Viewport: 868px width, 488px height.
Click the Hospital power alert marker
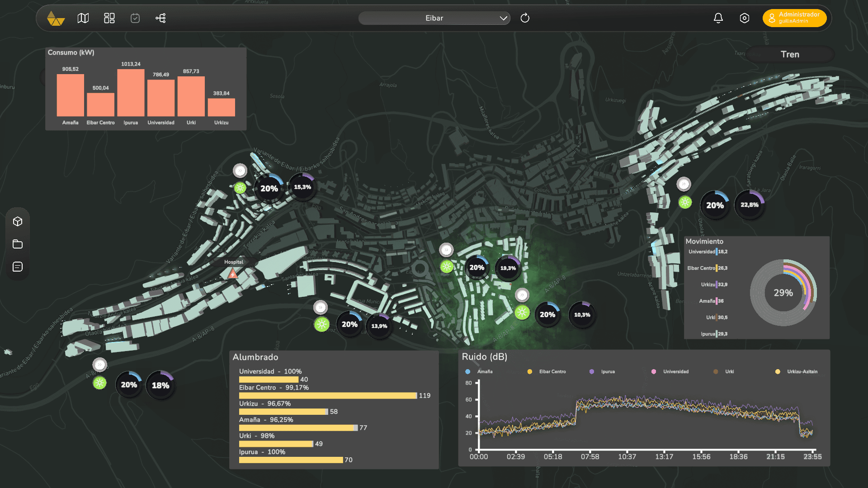[x=233, y=274]
